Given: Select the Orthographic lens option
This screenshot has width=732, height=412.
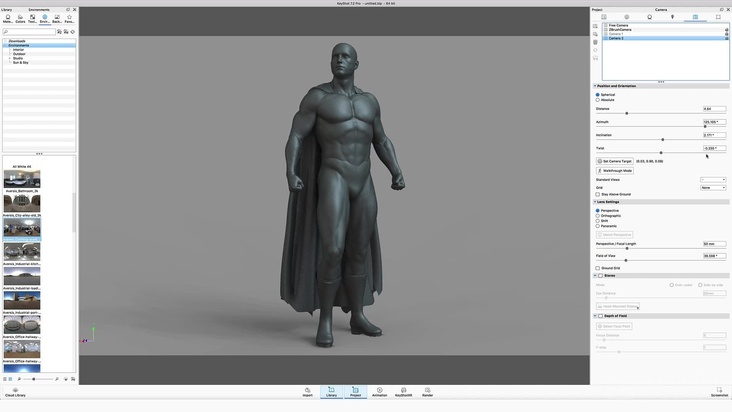Looking at the screenshot, I should coord(598,216).
